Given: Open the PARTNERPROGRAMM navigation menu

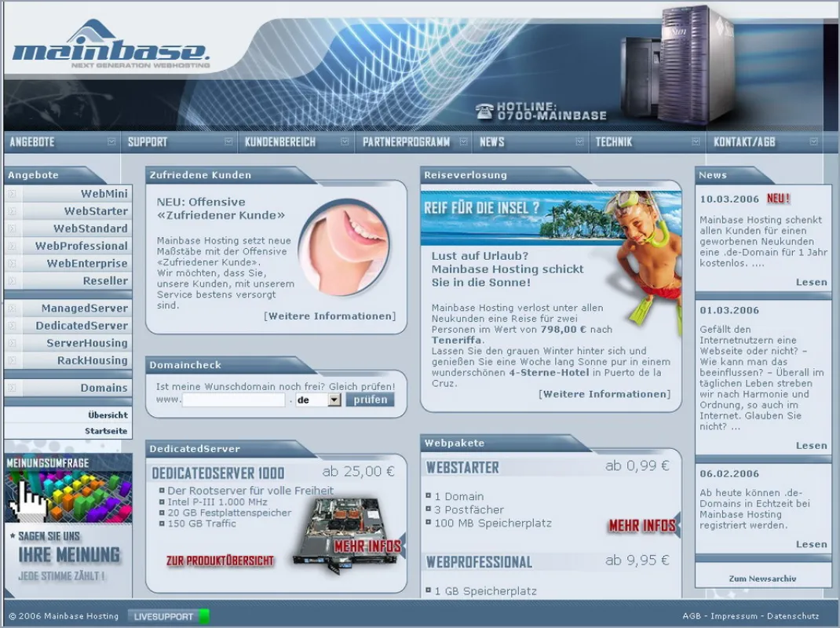Looking at the screenshot, I should (406, 142).
